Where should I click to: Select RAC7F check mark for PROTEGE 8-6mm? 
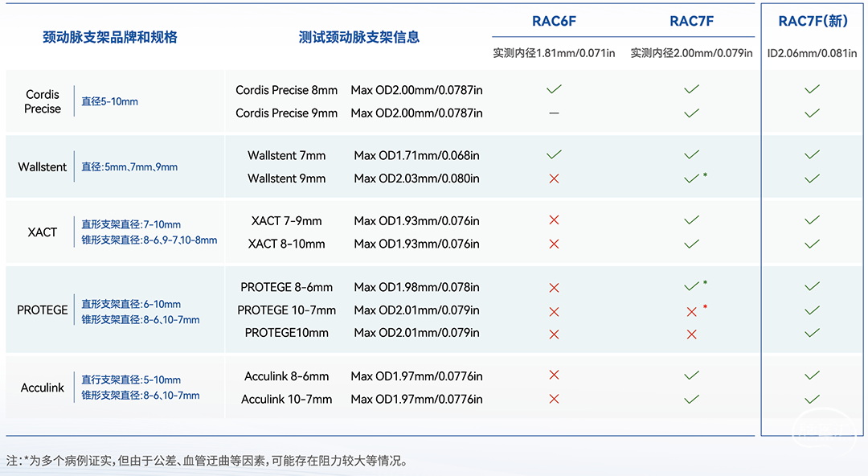691,286
